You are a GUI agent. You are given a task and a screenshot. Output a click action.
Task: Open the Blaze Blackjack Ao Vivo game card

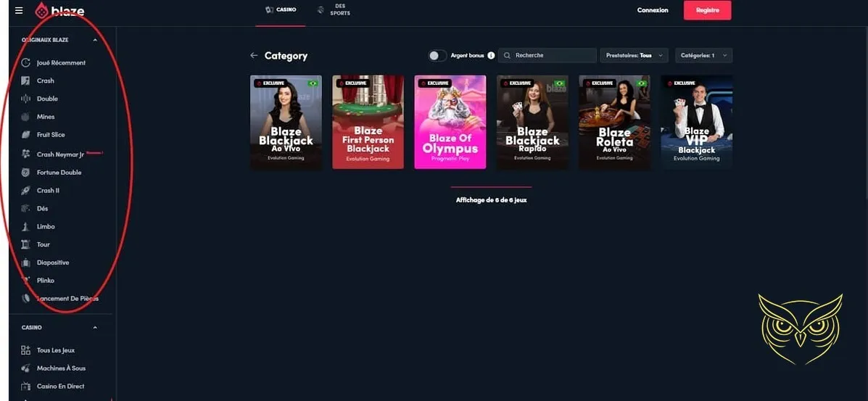click(286, 122)
